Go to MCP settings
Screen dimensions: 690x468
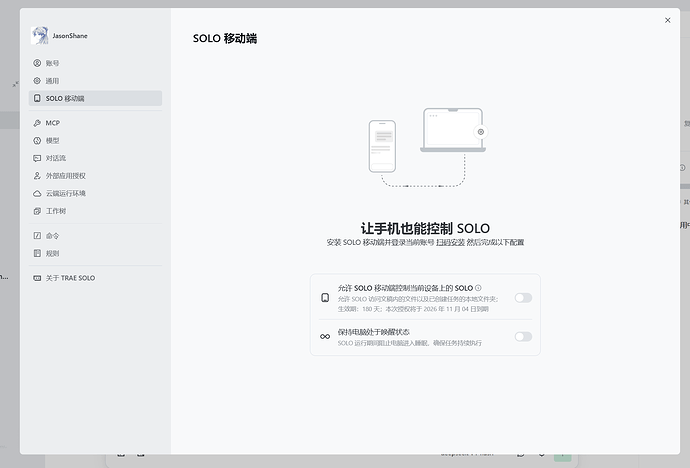(x=95, y=123)
